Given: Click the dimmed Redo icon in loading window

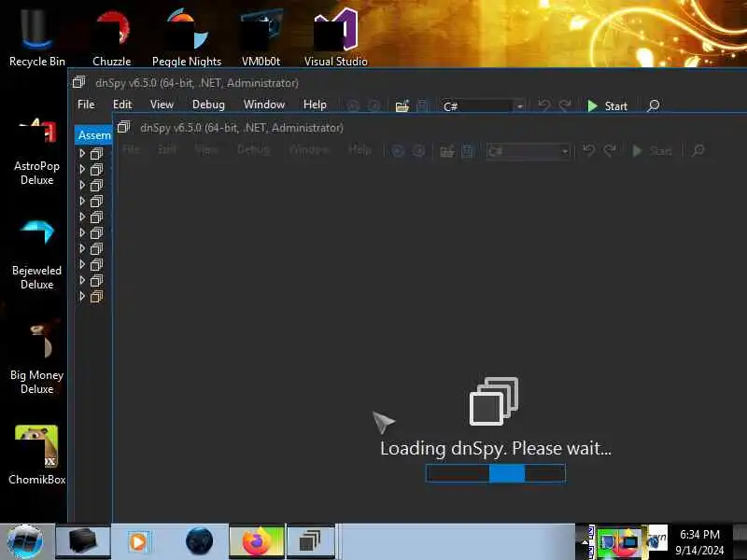Looking at the screenshot, I should click(610, 150).
